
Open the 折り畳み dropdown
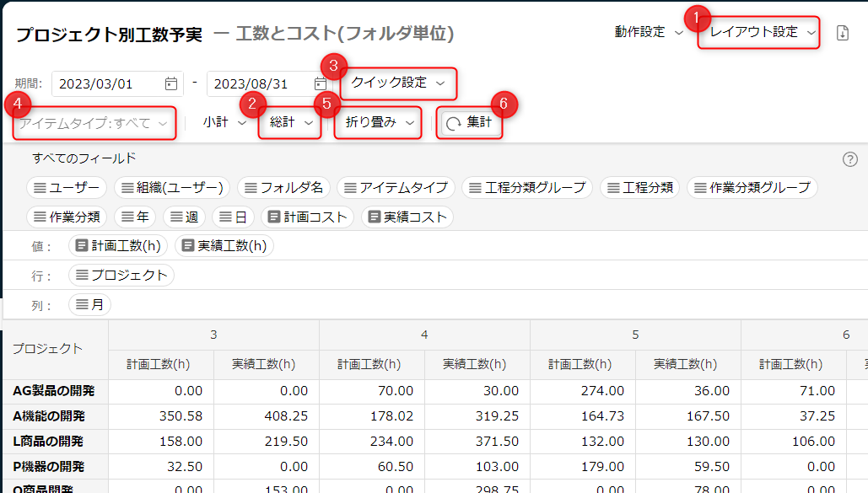pyautogui.click(x=378, y=123)
